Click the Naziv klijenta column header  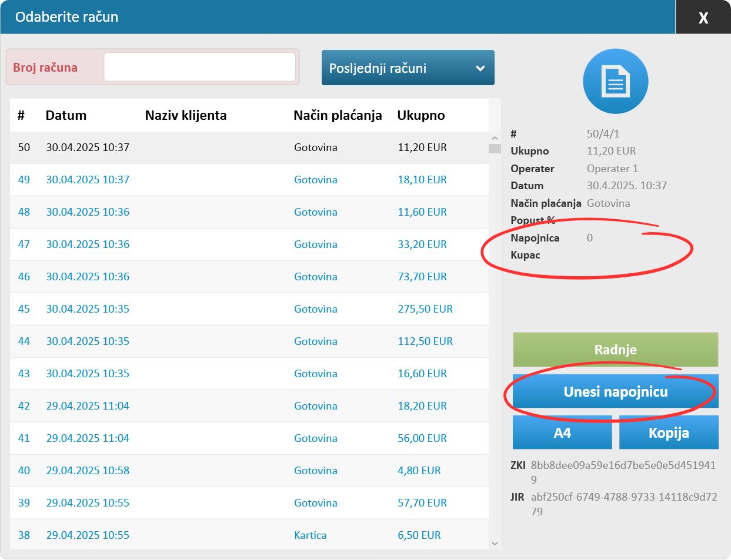coord(185,115)
